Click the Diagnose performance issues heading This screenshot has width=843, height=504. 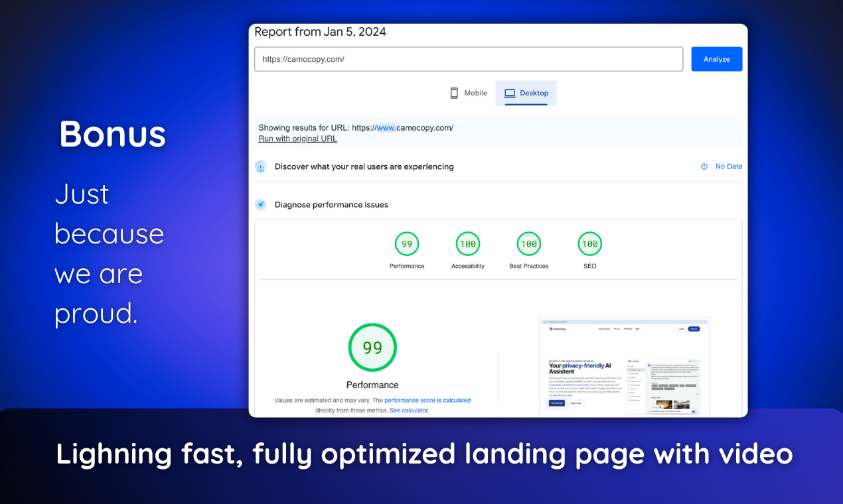pos(331,204)
